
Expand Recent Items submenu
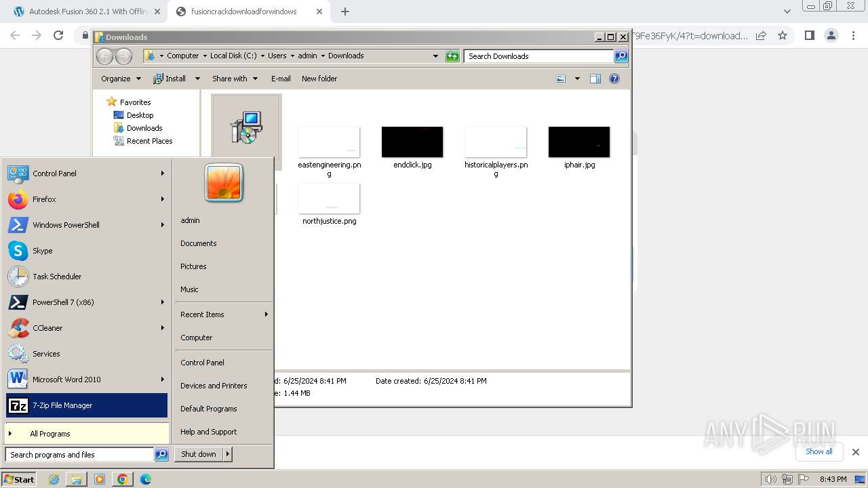[x=224, y=314]
